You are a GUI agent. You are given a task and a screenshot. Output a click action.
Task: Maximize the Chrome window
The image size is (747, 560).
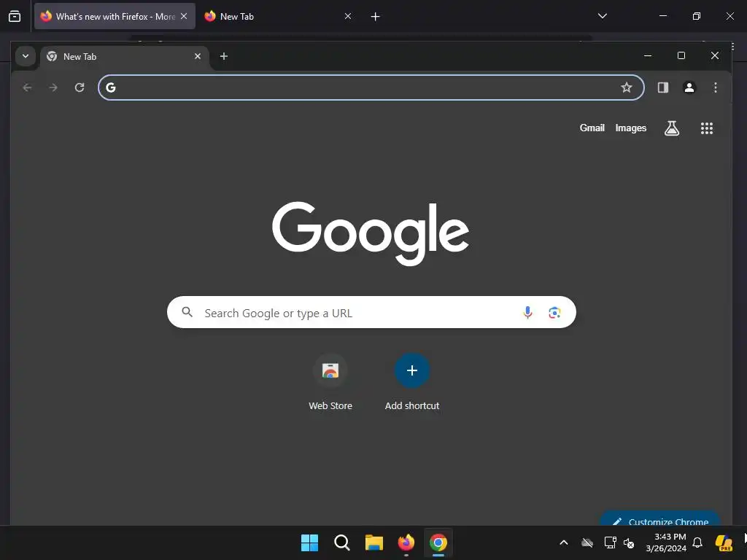pos(681,55)
